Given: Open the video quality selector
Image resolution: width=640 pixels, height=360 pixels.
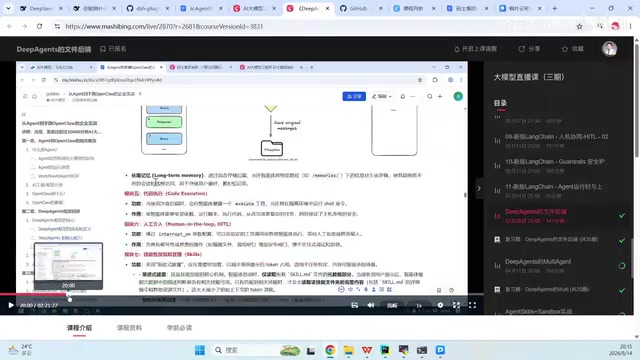Looking at the screenshot, I should tap(392, 305).
